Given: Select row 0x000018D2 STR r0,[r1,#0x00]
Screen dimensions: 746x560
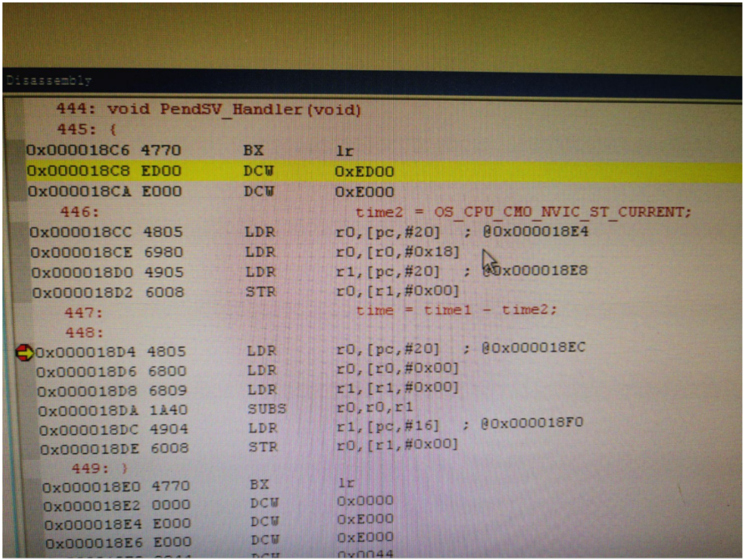Looking at the screenshot, I should 246,291.
